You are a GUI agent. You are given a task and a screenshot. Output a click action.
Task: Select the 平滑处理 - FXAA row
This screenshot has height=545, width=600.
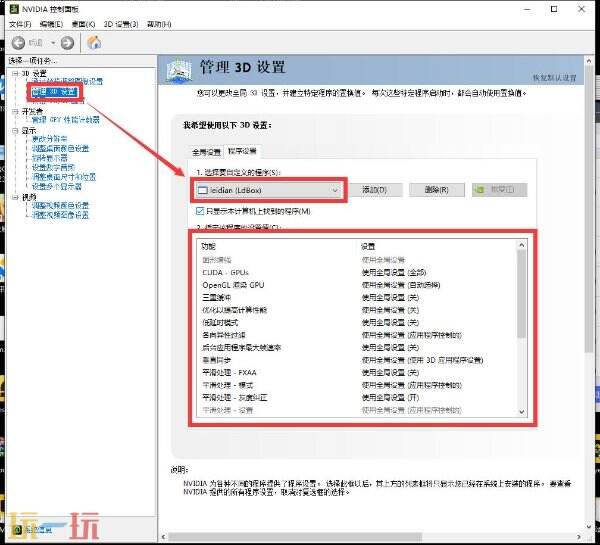click(x=358, y=372)
